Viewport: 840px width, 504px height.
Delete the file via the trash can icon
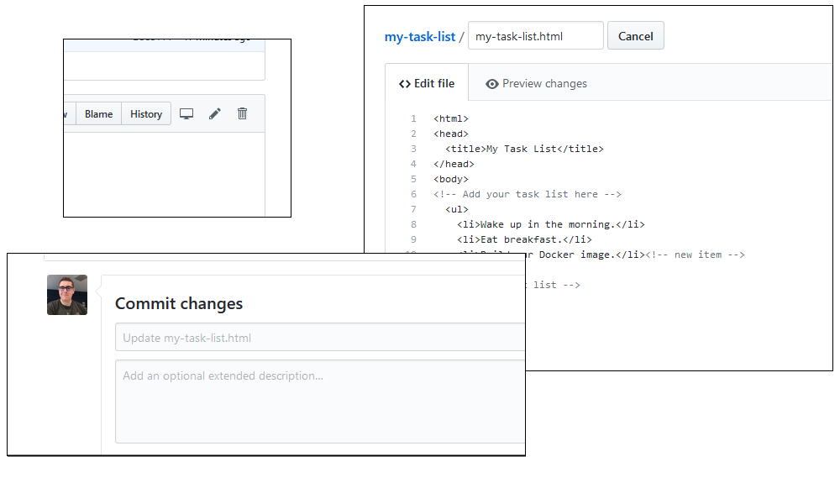pyautogui.click(x=242, y=113)
